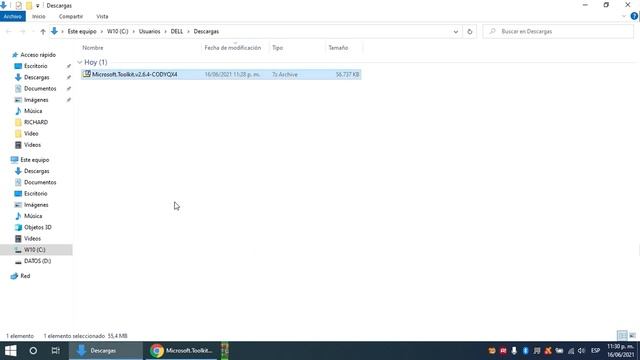Viewport: 640px width, 360px height.
Task: Open the Windows Start menu
Action: pos(11,351)
